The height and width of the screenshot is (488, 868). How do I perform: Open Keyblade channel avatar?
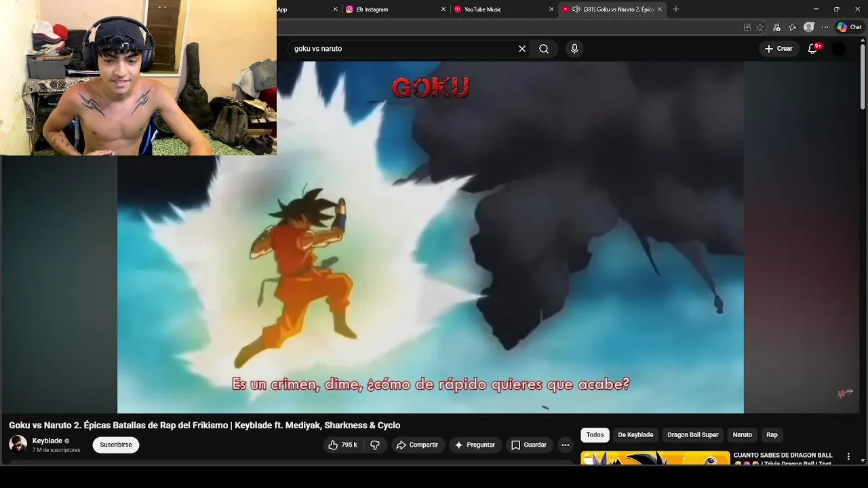click(x=18, y=445)
